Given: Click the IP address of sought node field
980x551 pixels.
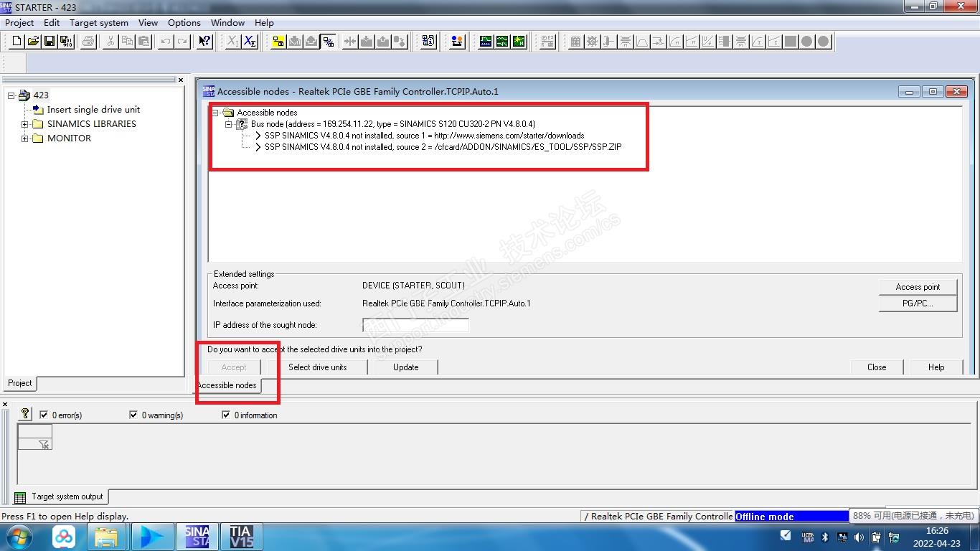Looking at the screenshot, I should (x=415, y=325).
